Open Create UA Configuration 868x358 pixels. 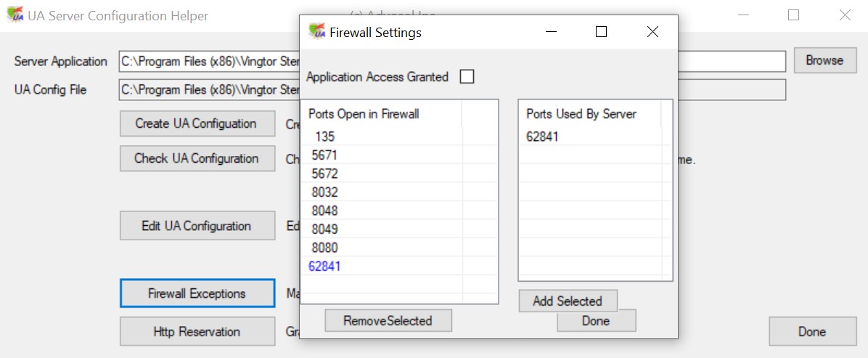click(x=197, y=123)
